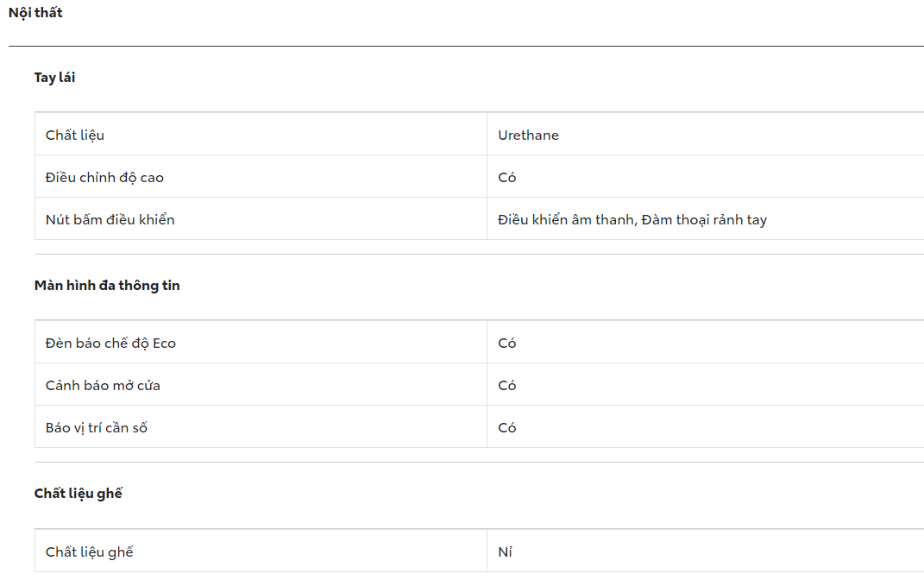Select the Tay lái subsection title
Screen dimensions: 924x580
coord(55,78)
